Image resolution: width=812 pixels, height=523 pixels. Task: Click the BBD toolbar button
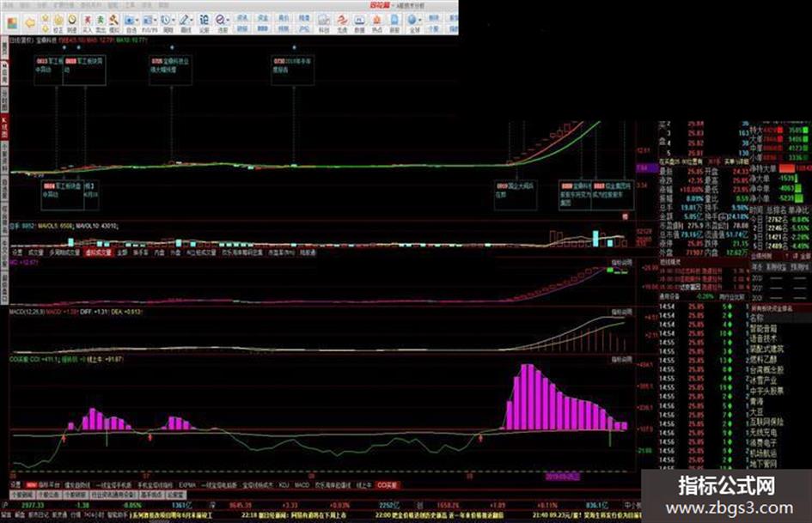click(x=263, y=29)
